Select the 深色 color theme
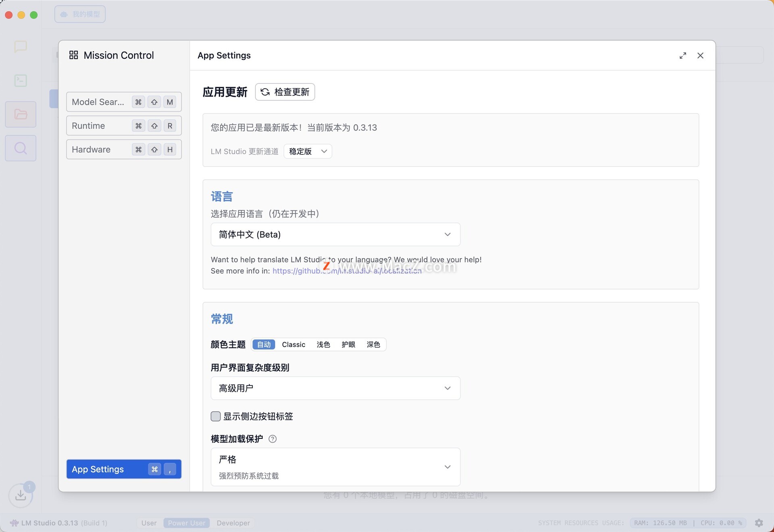The height and width of the screenshot is (532, 774). (x=373, y=345)
